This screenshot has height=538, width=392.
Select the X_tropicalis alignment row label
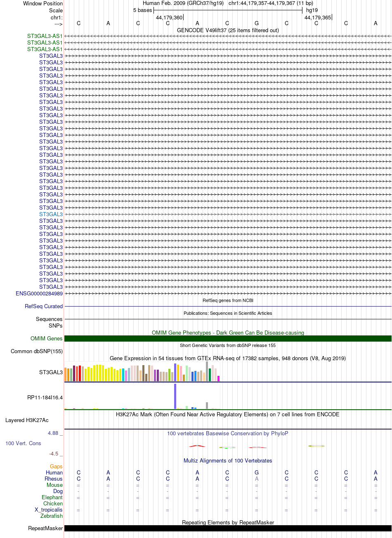pyautogui.click(x=49, y=510)
